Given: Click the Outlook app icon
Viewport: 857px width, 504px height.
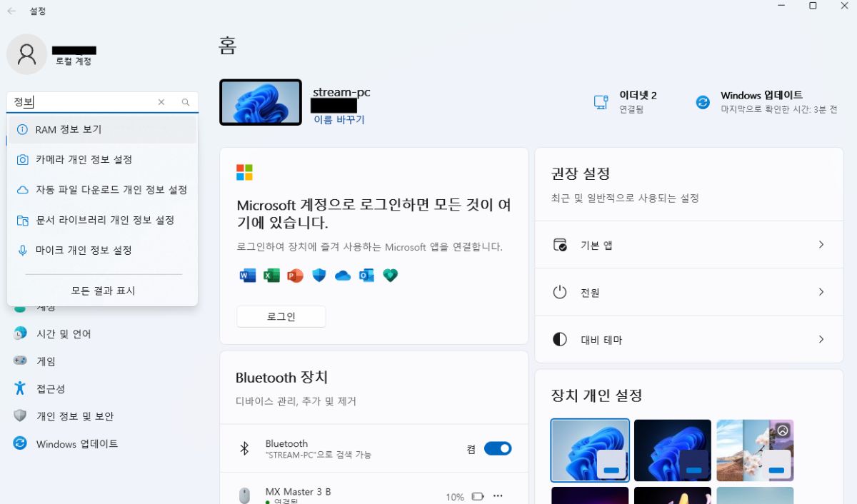Looking at the screenshot, I should 366,276.
